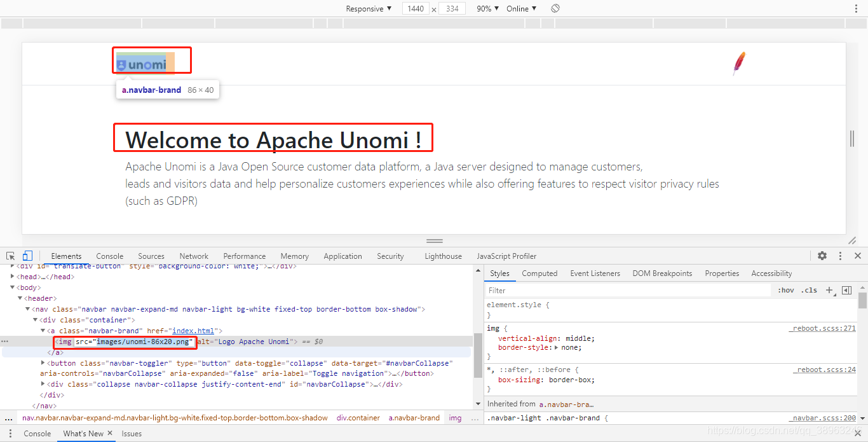Open DevTools settings gear

pyautogui.click(x=822, y=256)
